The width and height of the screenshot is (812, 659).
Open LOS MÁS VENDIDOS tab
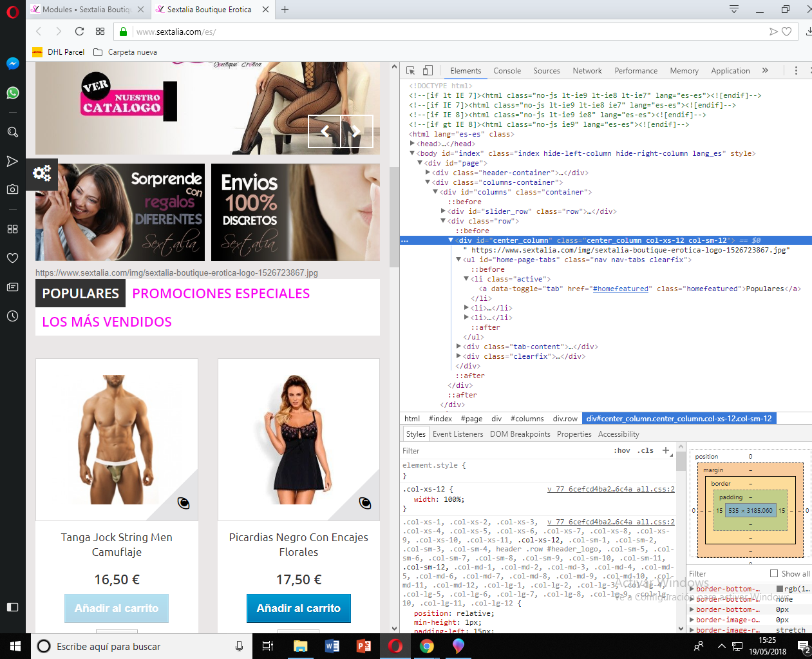tap(107, 322)
